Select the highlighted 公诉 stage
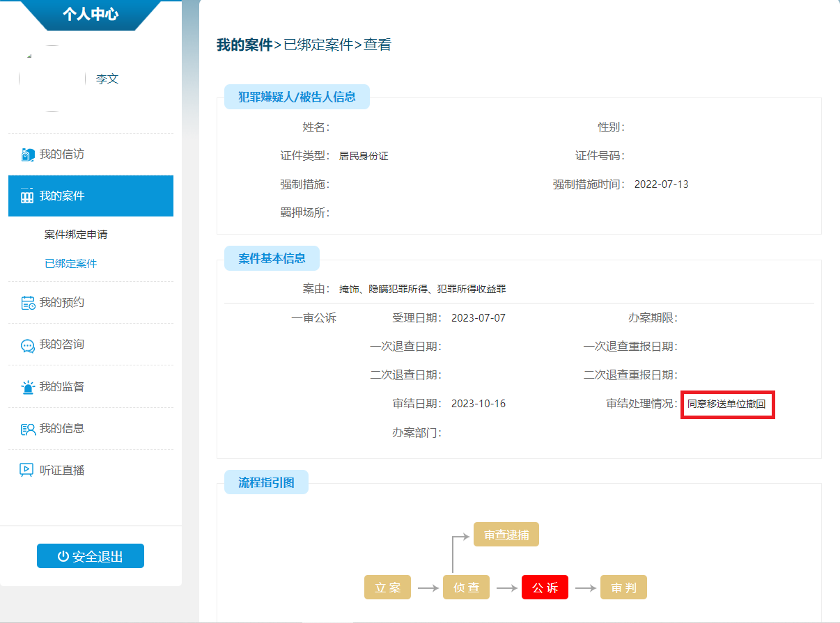This screenshot has height=623, width=840. (545, 587)
